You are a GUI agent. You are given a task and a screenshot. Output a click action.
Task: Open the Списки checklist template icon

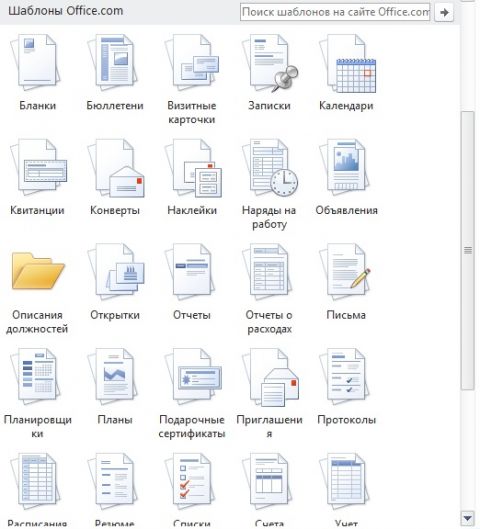[190, 481]
